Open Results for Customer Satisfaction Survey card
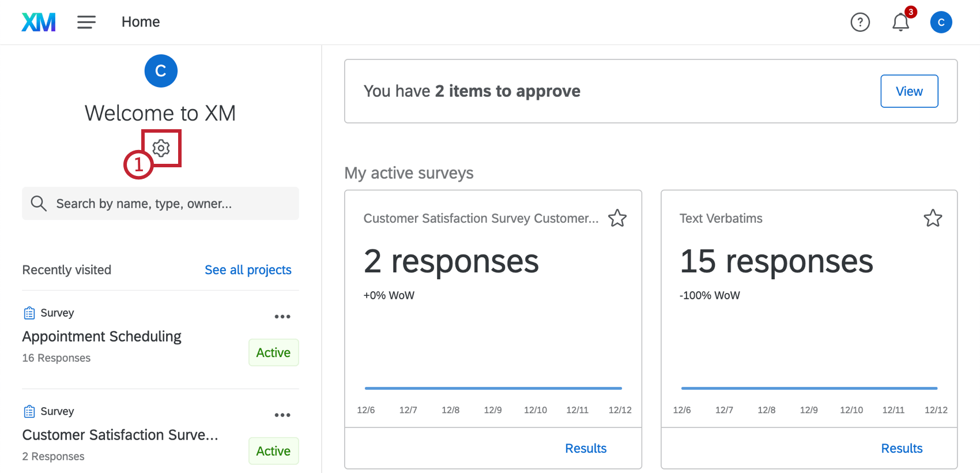 585,448
